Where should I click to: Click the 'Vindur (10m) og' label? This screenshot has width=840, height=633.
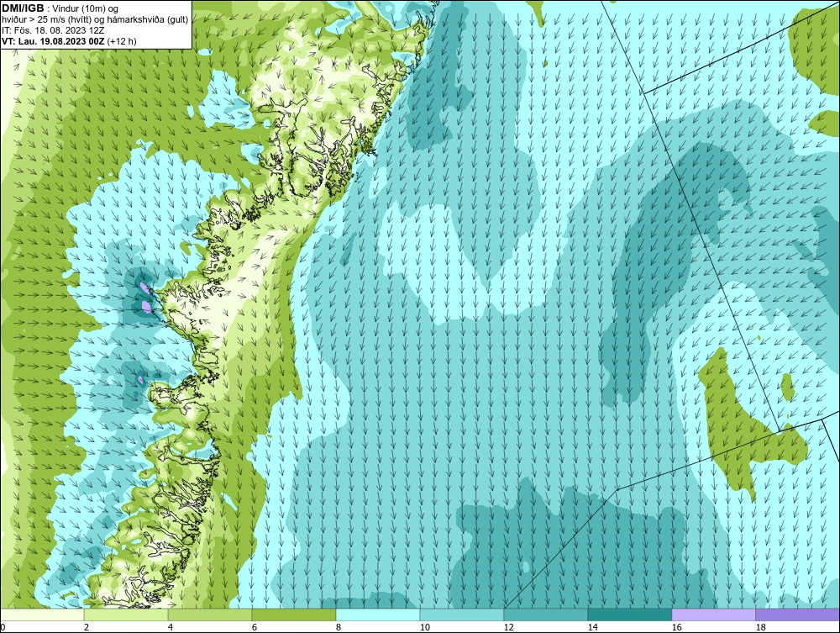pyautogui.click(x=84, y=9)
